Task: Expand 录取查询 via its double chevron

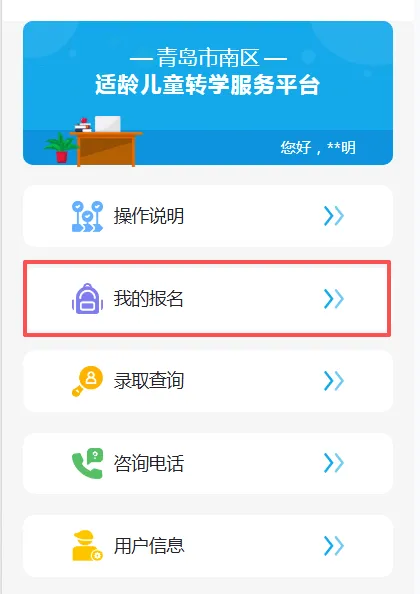Action: [x=334, y=381]
